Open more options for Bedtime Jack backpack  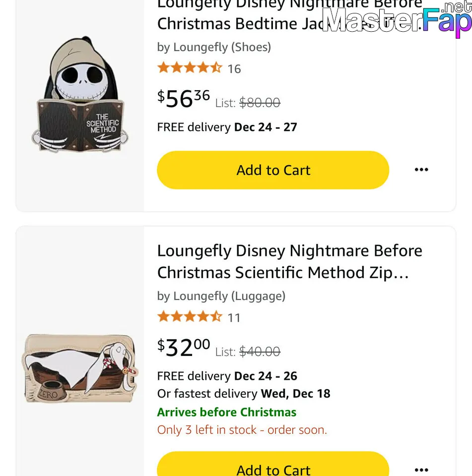(421, 170)
